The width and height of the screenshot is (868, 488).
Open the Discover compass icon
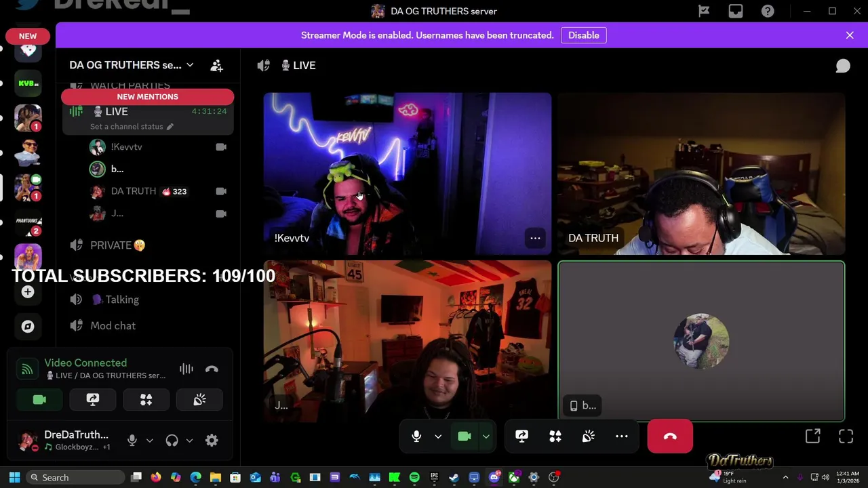28,327
